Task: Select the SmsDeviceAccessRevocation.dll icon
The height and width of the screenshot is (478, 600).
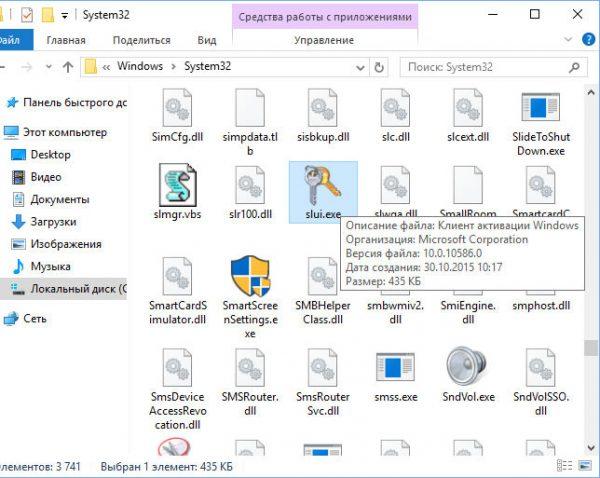Action: (x=177, y=367)
